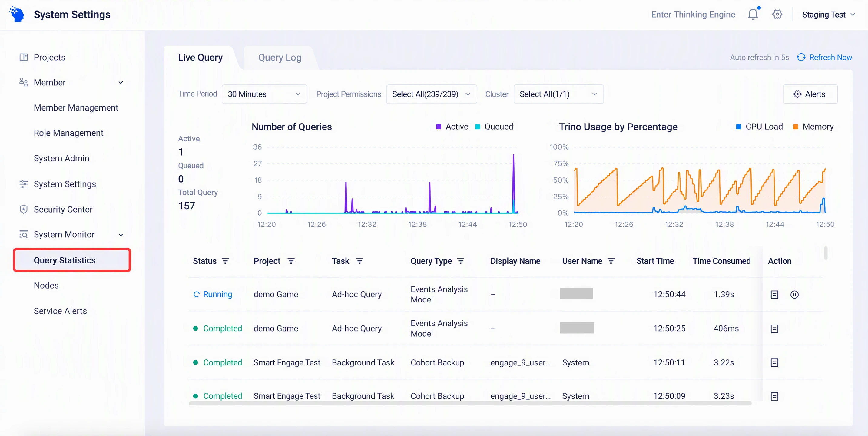Open Member Management page
Viewport: 868px width, 436px height.
[x=76, y=108]
